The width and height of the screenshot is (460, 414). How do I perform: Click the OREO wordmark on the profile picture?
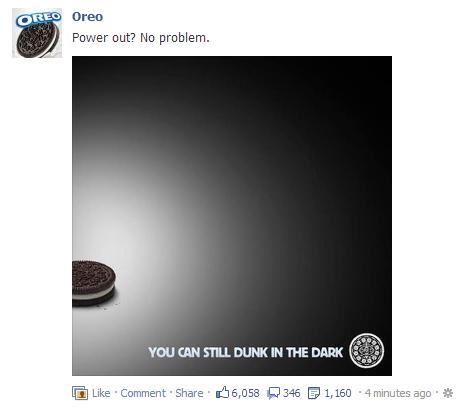tap(39, 19)
